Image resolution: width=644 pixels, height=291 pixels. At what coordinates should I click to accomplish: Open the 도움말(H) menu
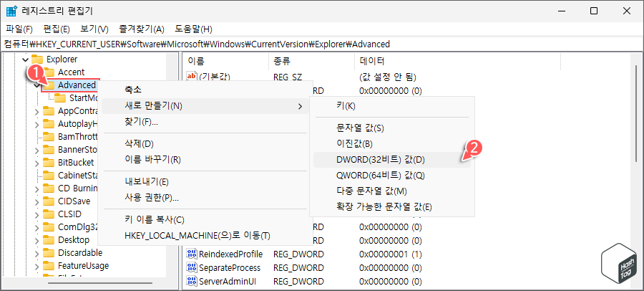pyautogui.click(x=193, y=29)
